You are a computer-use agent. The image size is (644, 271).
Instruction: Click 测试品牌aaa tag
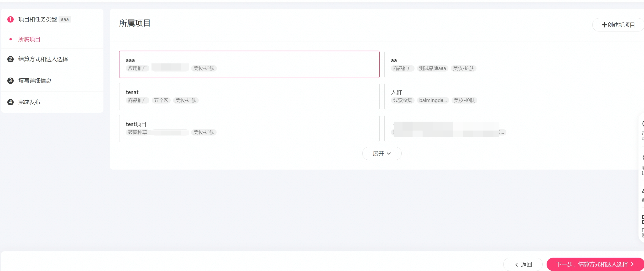coord(432,68)
